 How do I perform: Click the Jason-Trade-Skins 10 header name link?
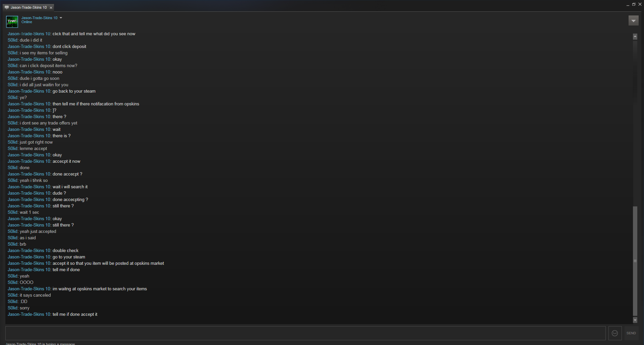click(40, 18)
